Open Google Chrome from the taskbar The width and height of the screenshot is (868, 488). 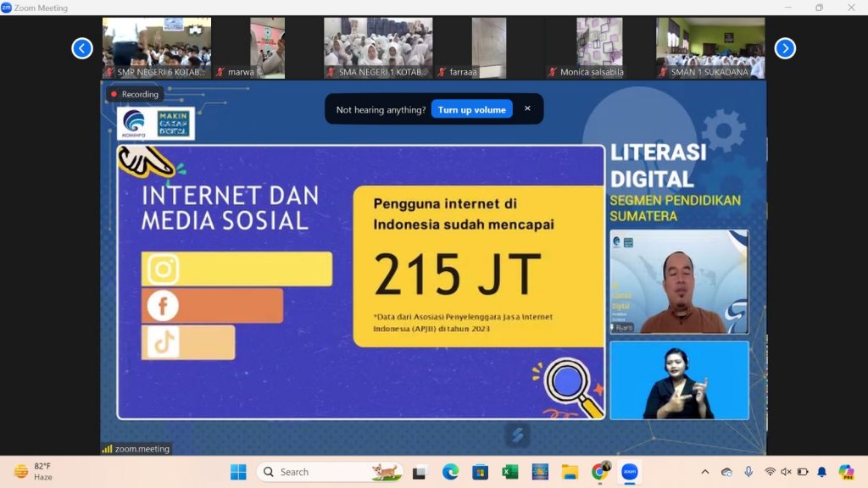pos(599,472)
